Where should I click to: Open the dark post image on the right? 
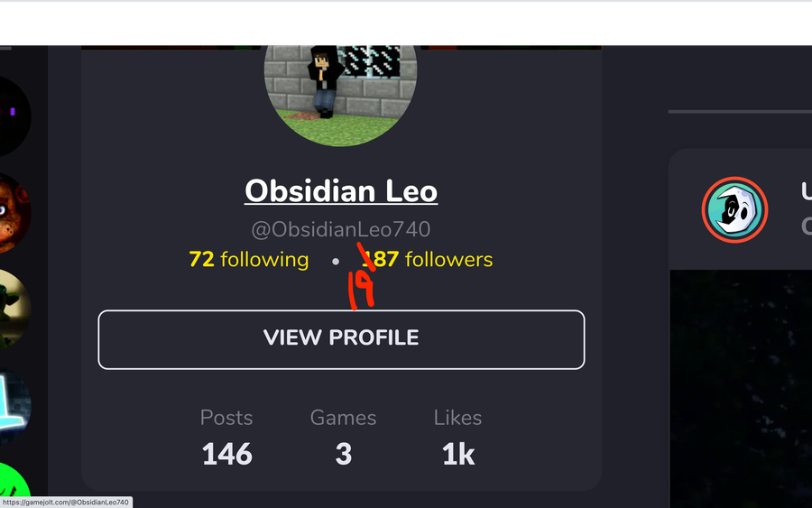(741, 388)
